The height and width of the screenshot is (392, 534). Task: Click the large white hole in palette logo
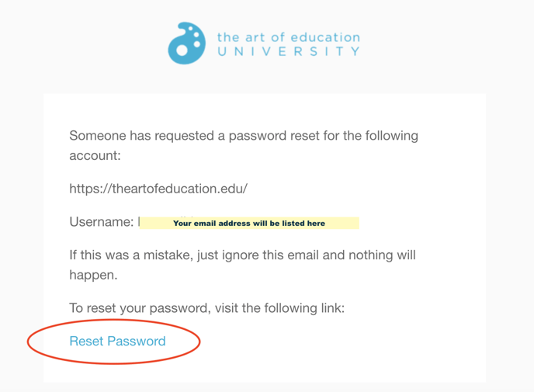[182, 50]
